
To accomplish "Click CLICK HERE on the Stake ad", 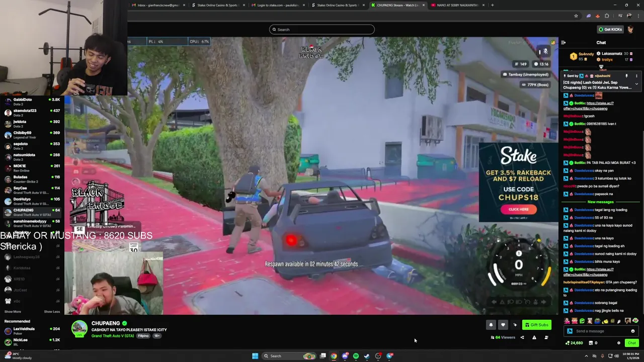I will 518,209.
